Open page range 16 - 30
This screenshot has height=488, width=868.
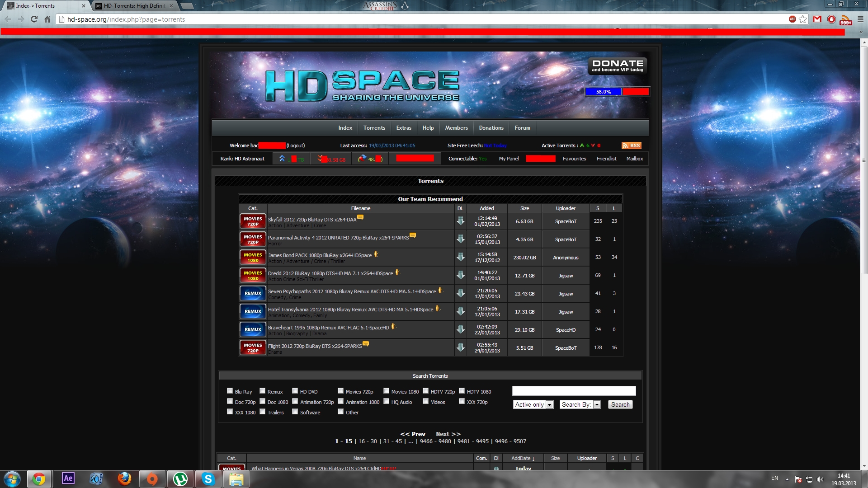368,441
